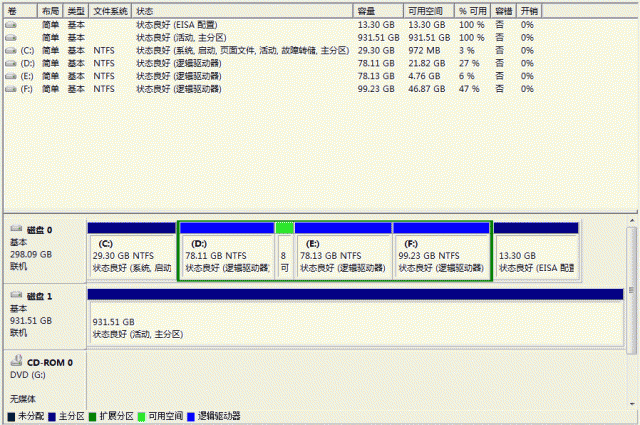Image resolution: width=640 pixels, height=425 pixels.
Task: Click the 298.09 GB size of 磁盘 0
Action: [x=31, y=254]
